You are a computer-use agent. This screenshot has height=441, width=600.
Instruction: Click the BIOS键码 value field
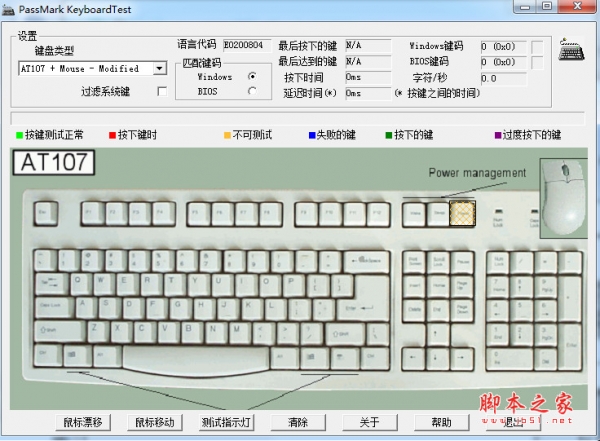click(504, 62)
